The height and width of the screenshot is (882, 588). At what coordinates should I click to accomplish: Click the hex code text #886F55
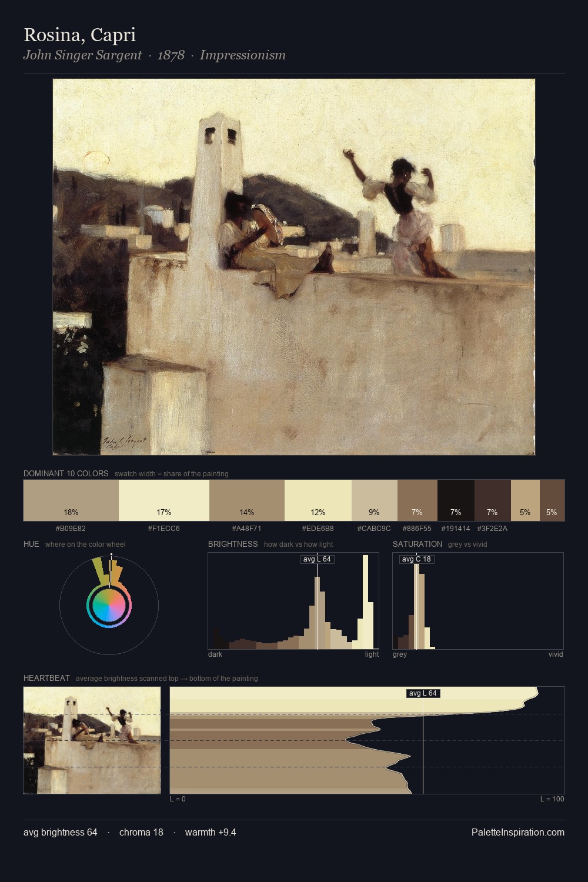tap(417, 529)
